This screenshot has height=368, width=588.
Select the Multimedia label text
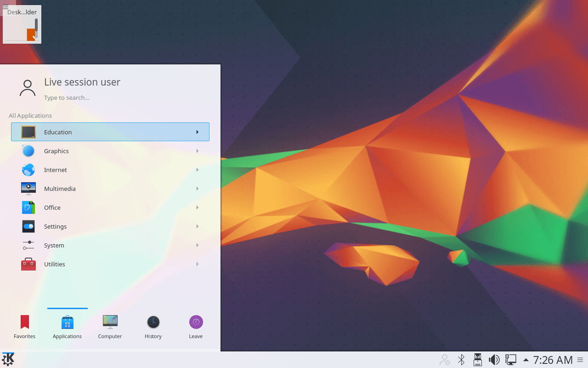coord(60,189)
